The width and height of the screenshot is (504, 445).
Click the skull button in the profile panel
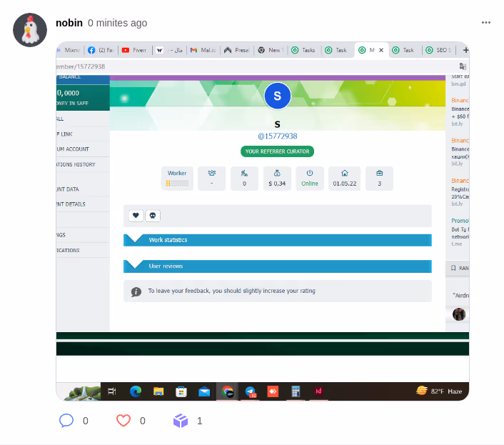tap(153, 216)
